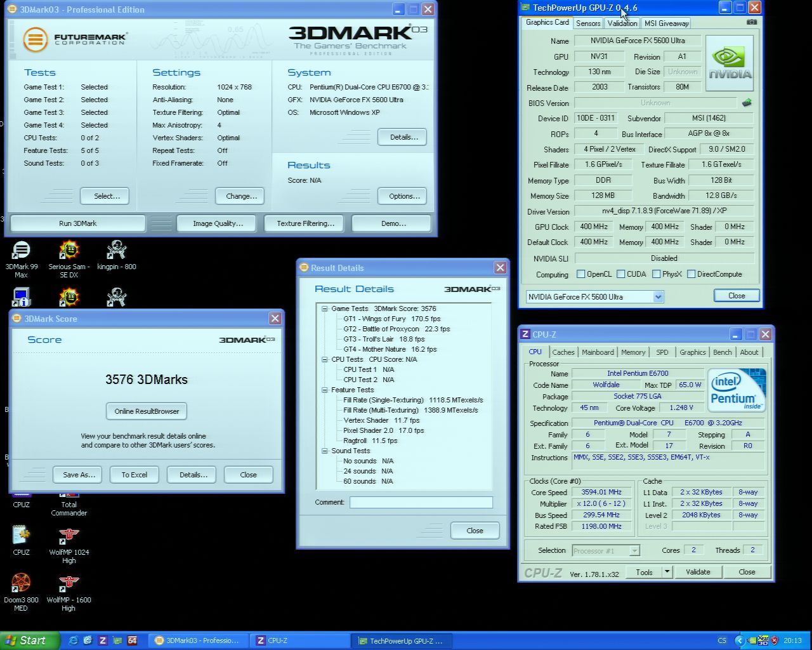Viewport: 812px width, 650px height.
Task: Expand hidden tray icons with blue arrow
Action: pos(739,640)
